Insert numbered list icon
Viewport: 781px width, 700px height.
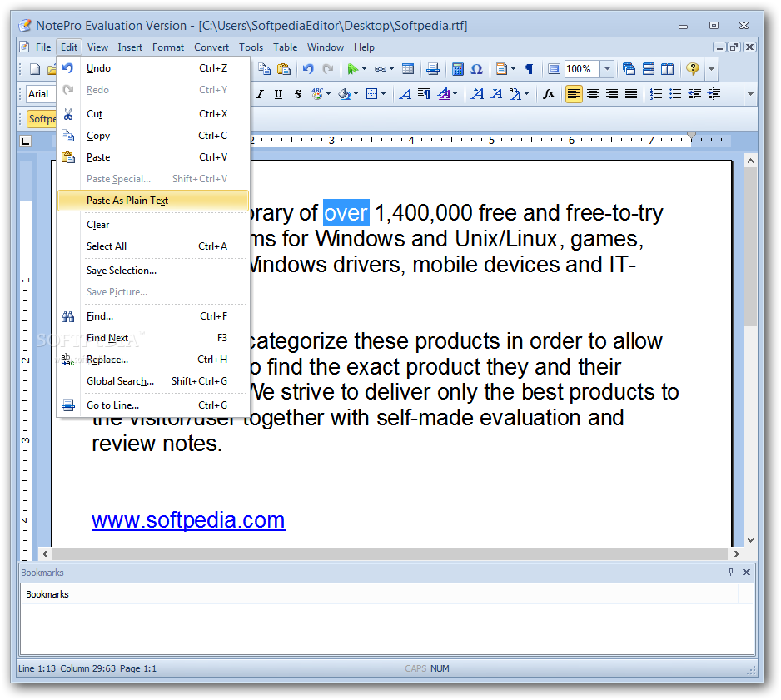[x=656, y=94]
